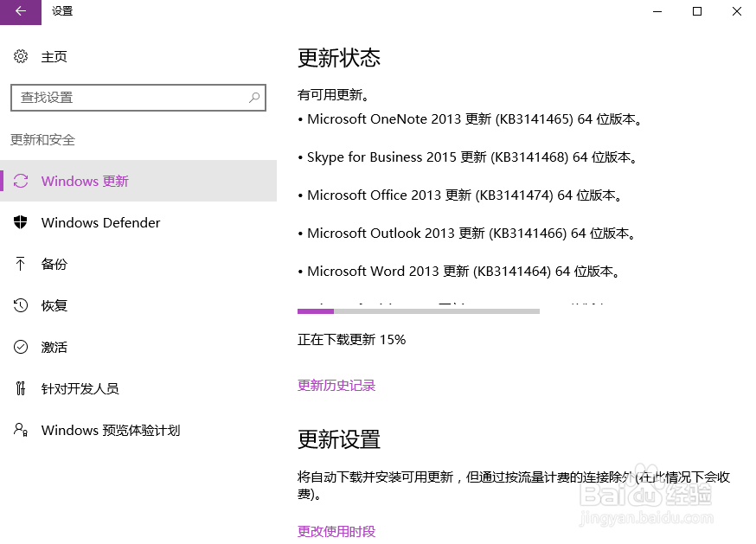This screenshot has height=544, width=756.
Task: Open 激活 settings page
Action: (x=54, y=347)
